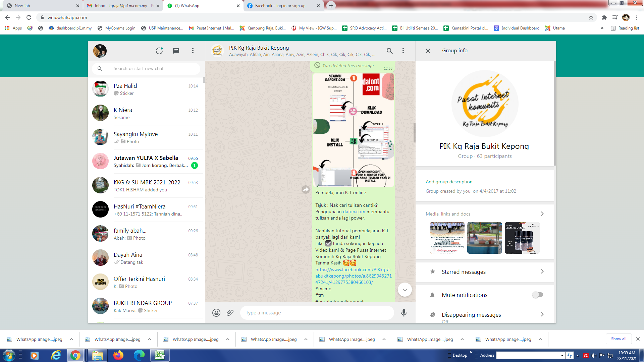Start a new chat with the message icon

tap(176, 51)
